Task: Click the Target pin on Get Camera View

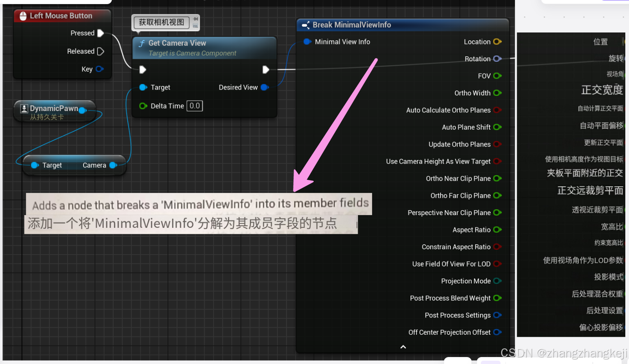Action: tap(143, 87)
